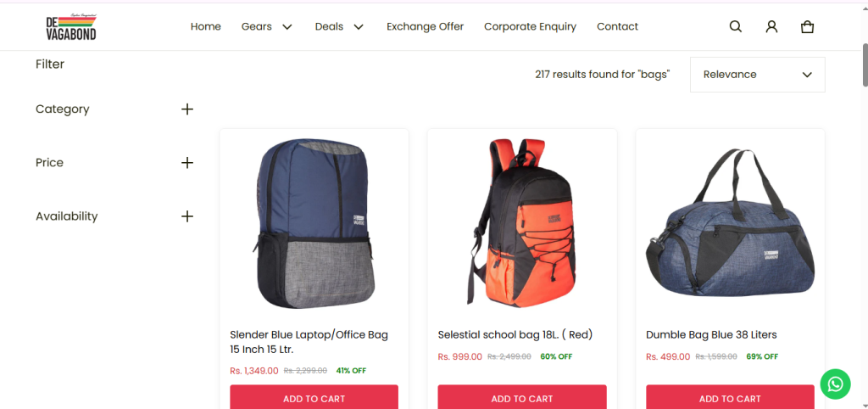Add Selestial school bag to cart

[x=522, y=397]
